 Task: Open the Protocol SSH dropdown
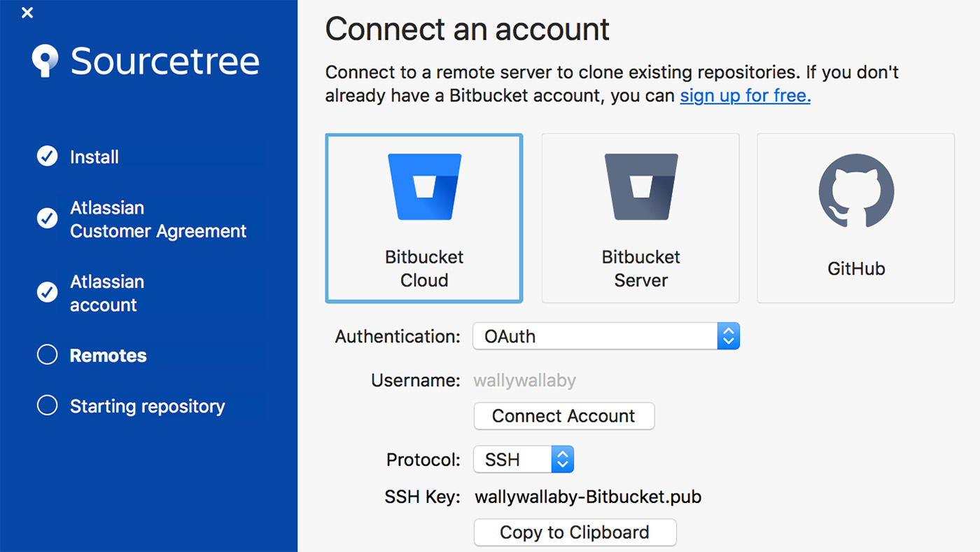pyautogui.click(x=524, y=460)
